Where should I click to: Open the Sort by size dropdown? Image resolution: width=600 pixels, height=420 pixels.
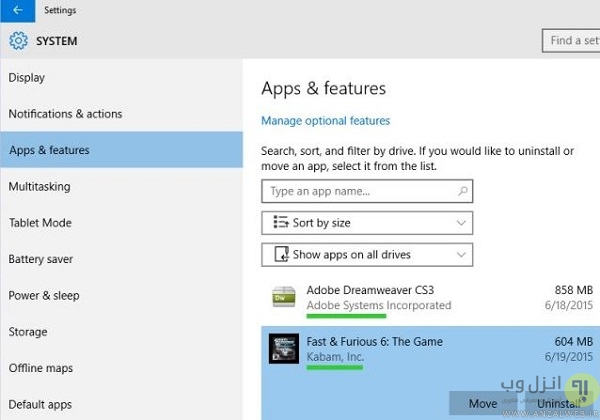367,223
